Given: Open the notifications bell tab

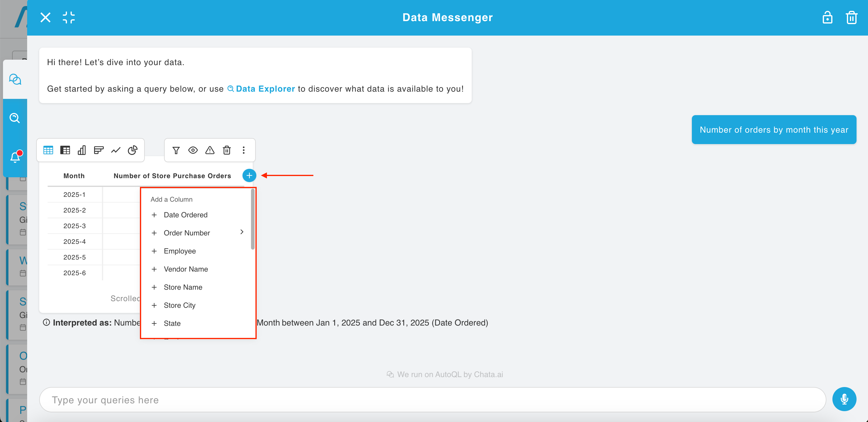Looking at the screenshot, I should click(x=15, y=157).
